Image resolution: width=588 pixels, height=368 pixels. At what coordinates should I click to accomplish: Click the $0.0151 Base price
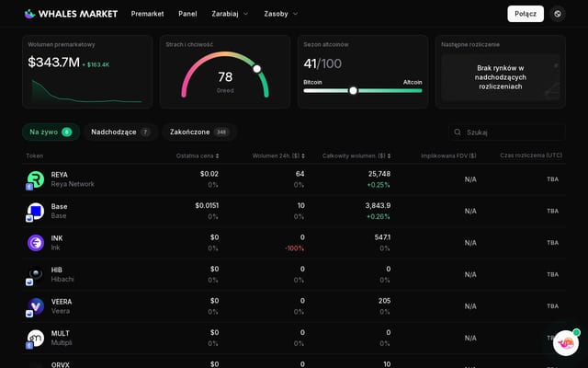coord(207,206)
